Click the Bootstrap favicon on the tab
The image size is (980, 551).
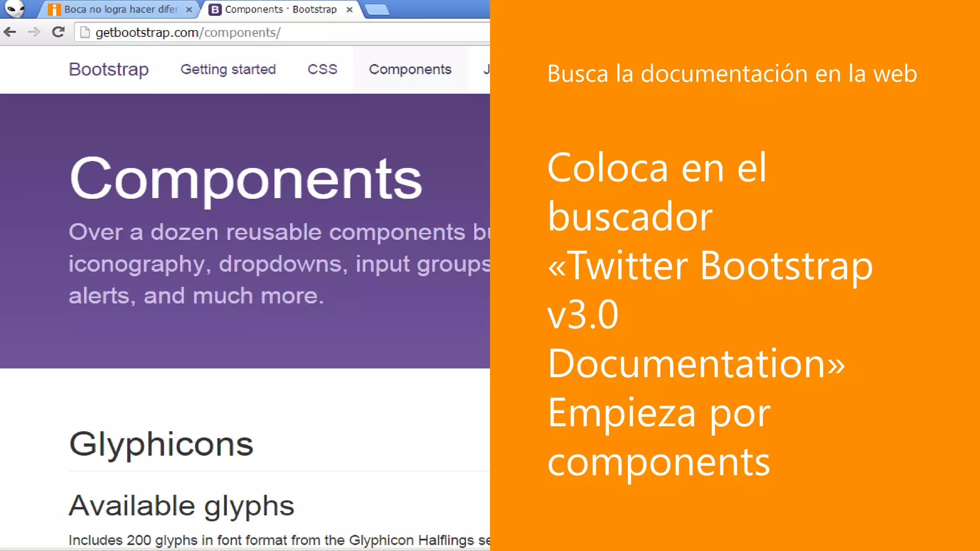[215, 10]
